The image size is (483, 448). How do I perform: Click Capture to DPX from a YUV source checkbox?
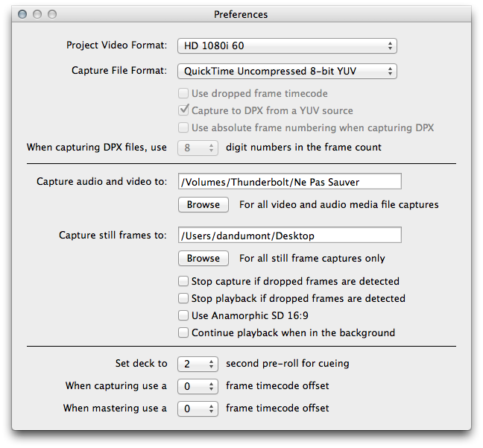click(x=183, y=110)
